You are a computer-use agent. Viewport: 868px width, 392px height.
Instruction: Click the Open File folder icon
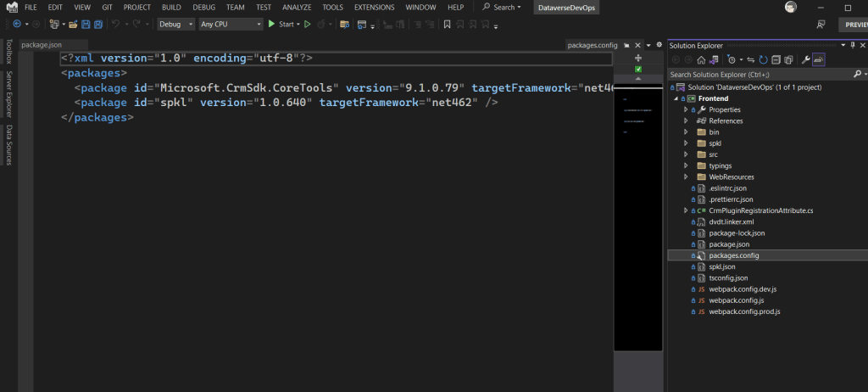pyautogui.click(x=73, y=24)
